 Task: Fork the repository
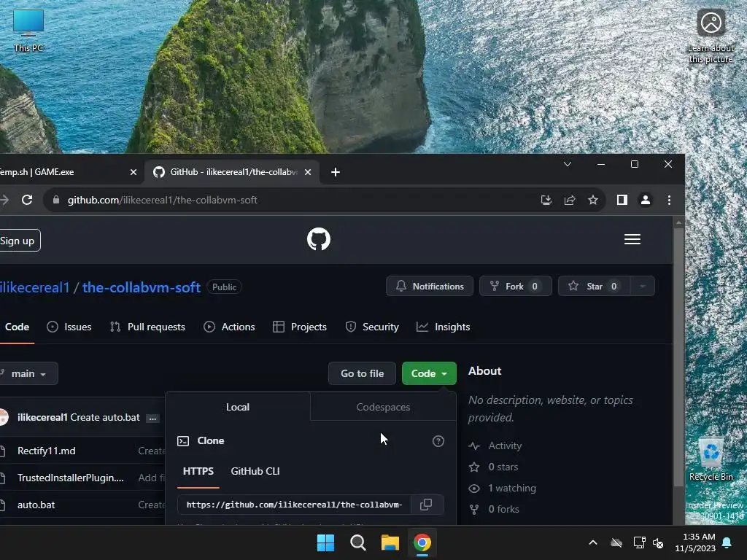coord(515,286)
